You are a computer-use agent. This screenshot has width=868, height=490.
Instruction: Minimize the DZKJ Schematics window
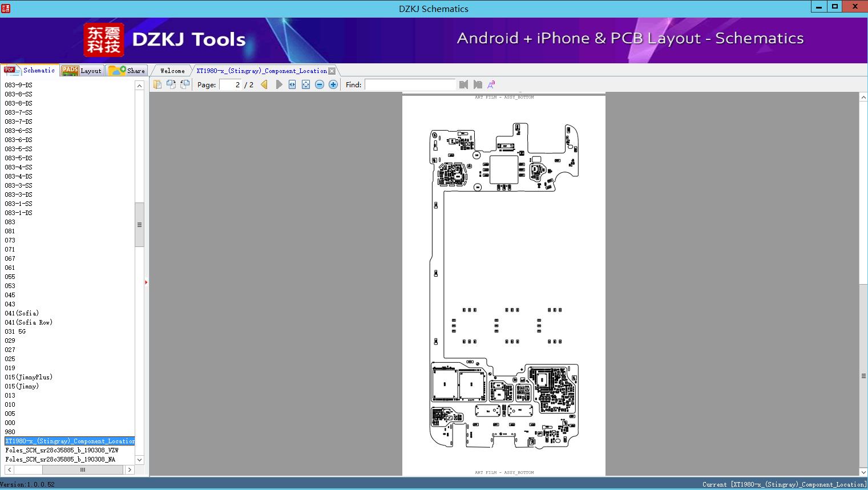[820, 7]
